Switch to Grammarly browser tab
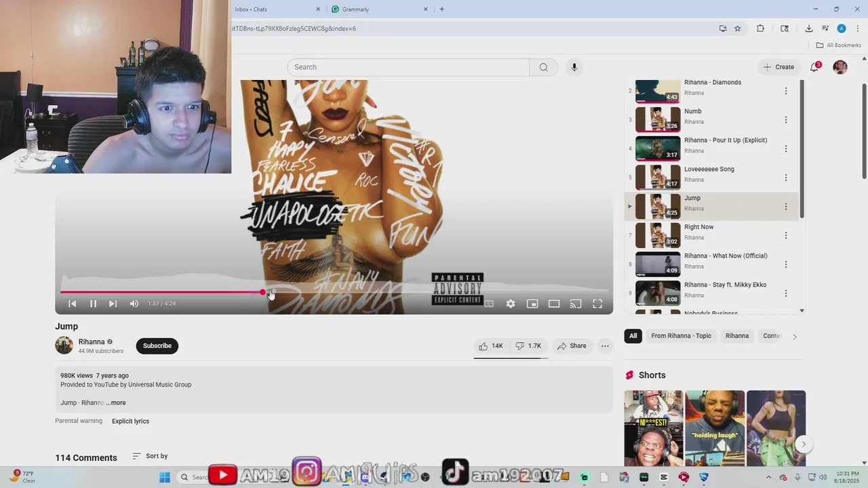The height and width of the screenshot is (488, 868). click(373, 9)
